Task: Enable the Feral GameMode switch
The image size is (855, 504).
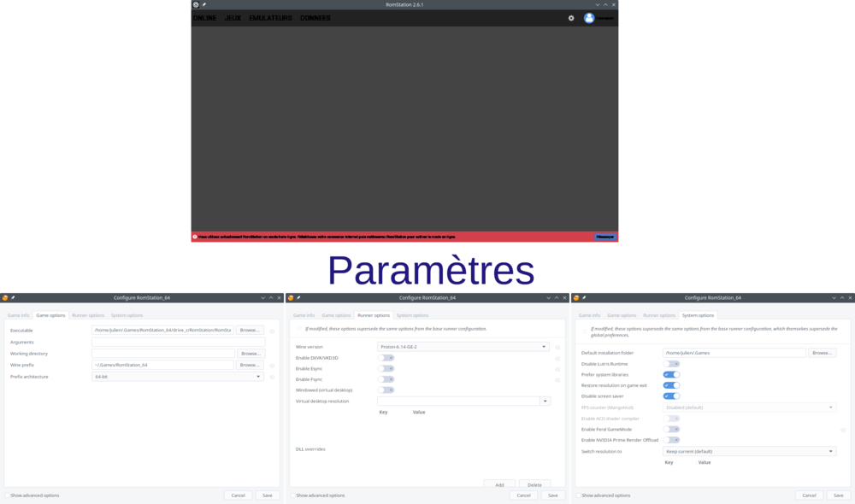Action: (672, 430)
